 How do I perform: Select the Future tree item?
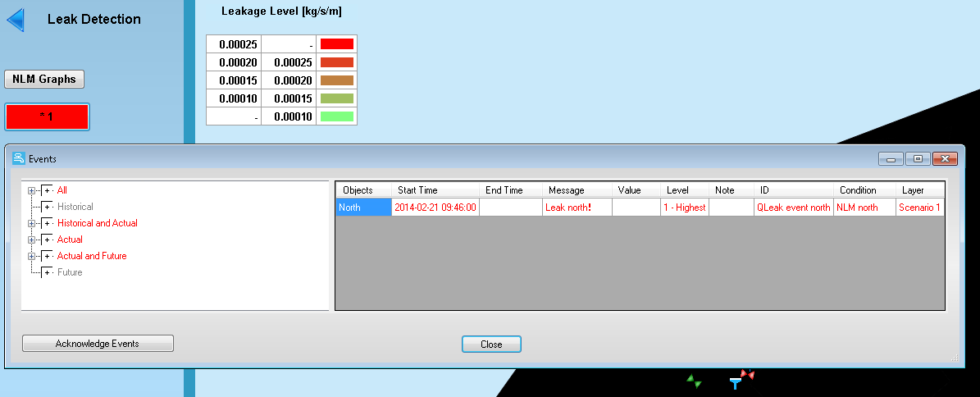coord(70,272)
